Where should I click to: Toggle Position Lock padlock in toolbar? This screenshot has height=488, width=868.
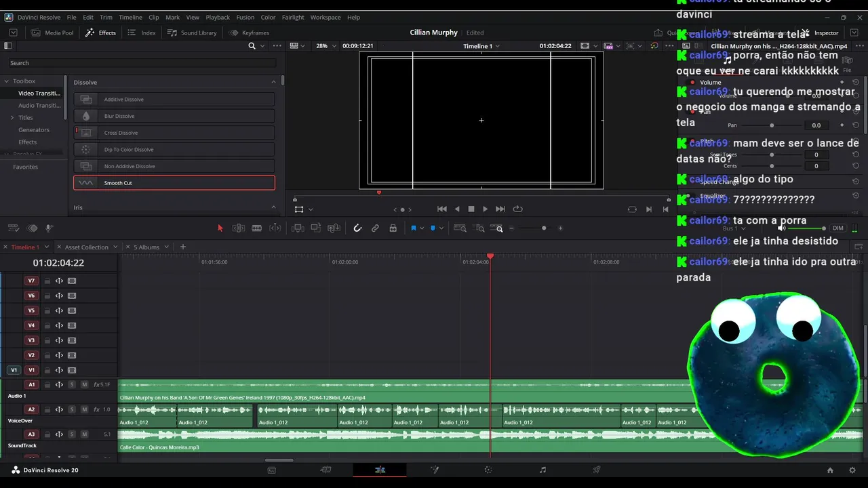[x=393, y=228]
